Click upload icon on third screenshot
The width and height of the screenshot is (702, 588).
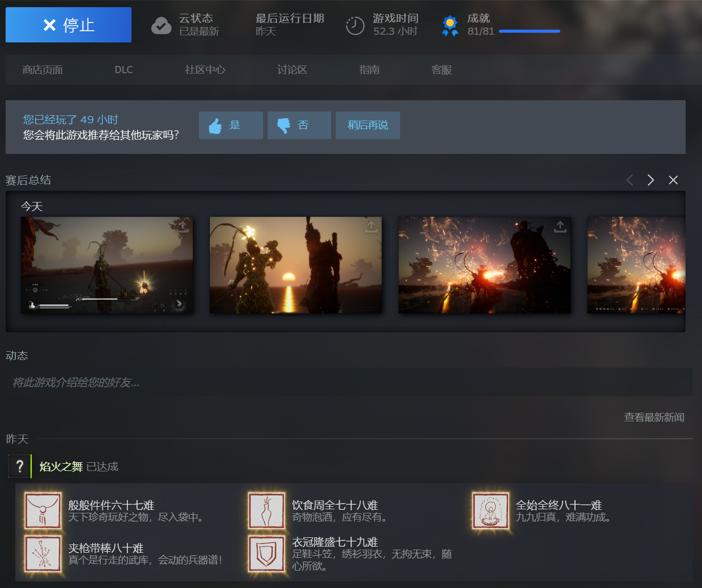click(560, 227)
